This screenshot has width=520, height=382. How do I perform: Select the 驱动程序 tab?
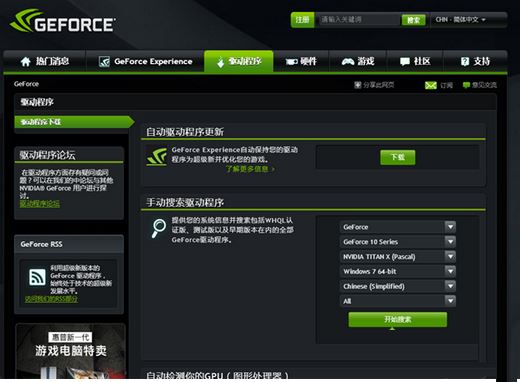tap(239, 62)
